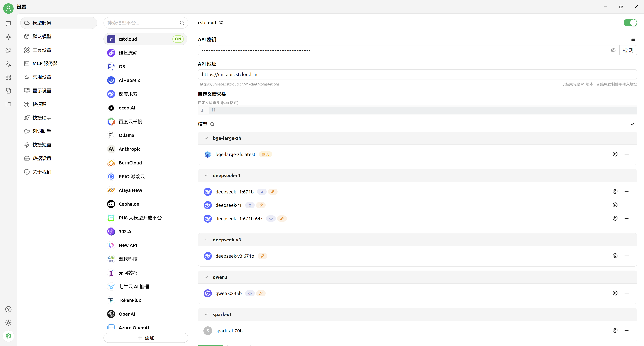
Task: Remove the qwen3:235b model with minus icon
Action: pyautogui.click(x=626, y=293)
